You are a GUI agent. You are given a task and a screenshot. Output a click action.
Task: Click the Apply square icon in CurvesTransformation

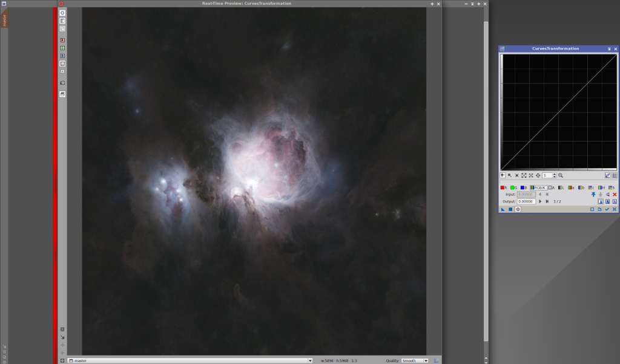point(510,209)
